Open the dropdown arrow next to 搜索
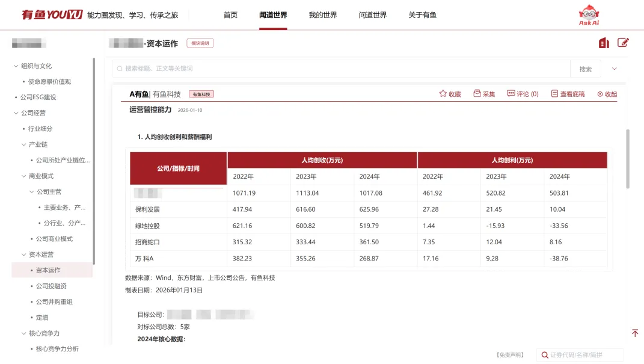The image size is (644, 364). [x=615, y=69]
